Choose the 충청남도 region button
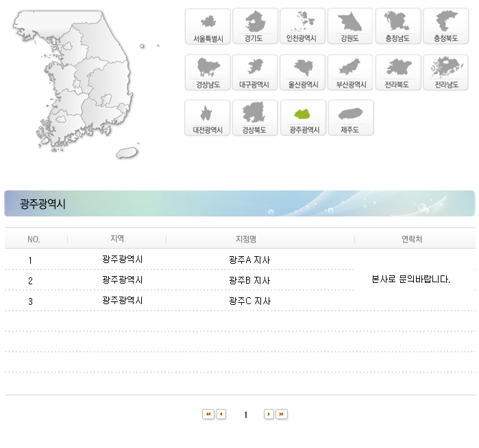Image resolution: width=479 pixels, height=448 pixels. click(x=398, y=27)
